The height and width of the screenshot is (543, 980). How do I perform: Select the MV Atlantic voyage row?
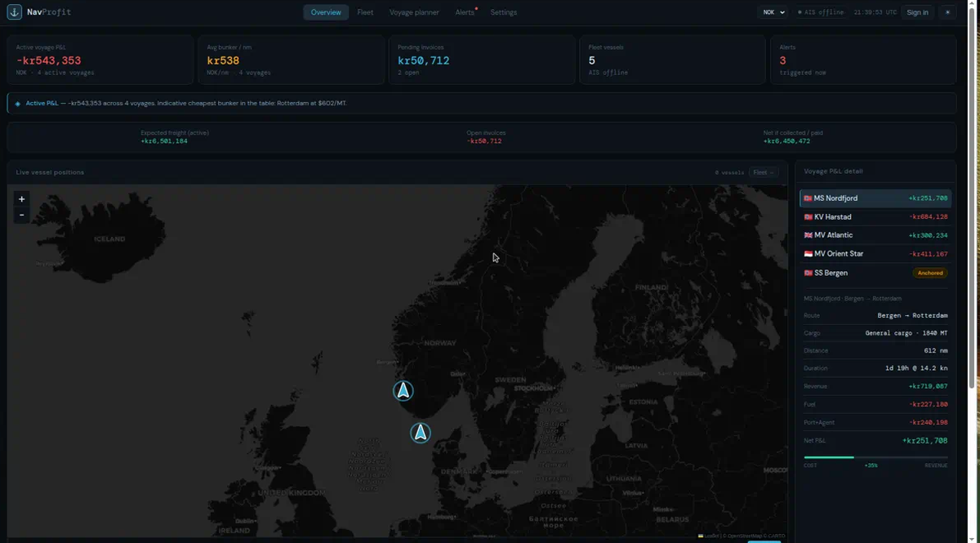pos(875,235)
